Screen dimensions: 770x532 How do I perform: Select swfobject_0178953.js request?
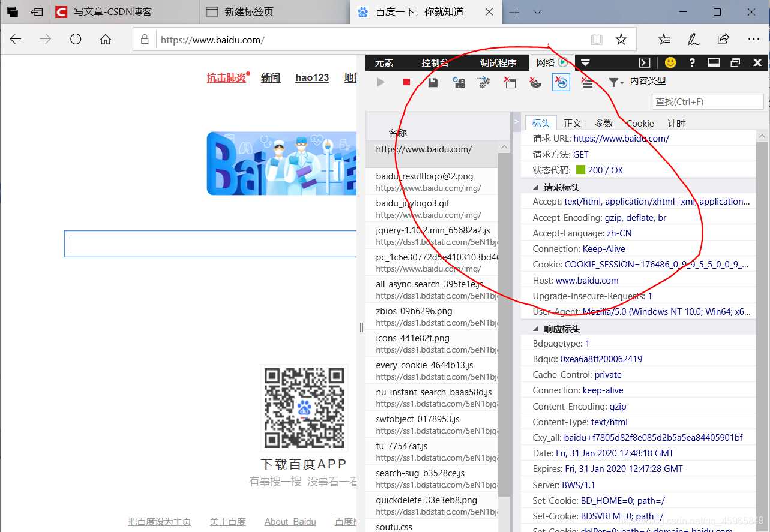(x=432, y=424)
